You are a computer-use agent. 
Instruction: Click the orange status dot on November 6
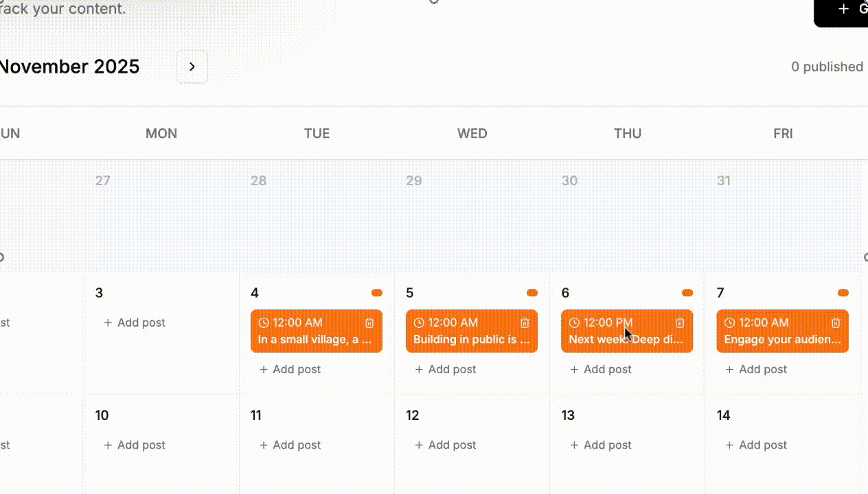687,293
